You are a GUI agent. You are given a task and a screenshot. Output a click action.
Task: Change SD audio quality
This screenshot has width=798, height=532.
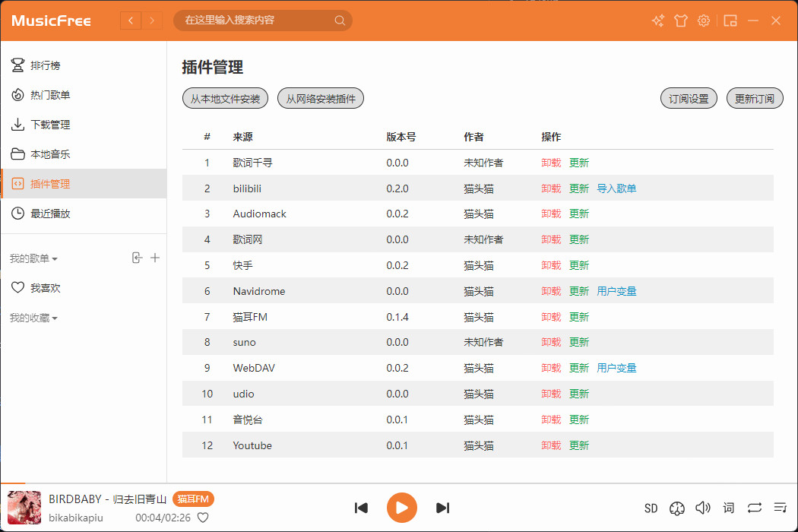point(651,508)
